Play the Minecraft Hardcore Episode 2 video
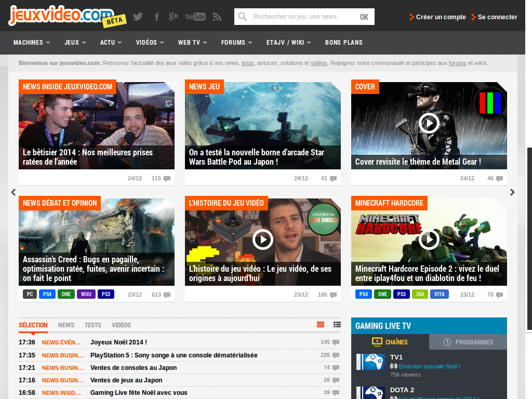 pyautogui.click(x=429, y=240)
